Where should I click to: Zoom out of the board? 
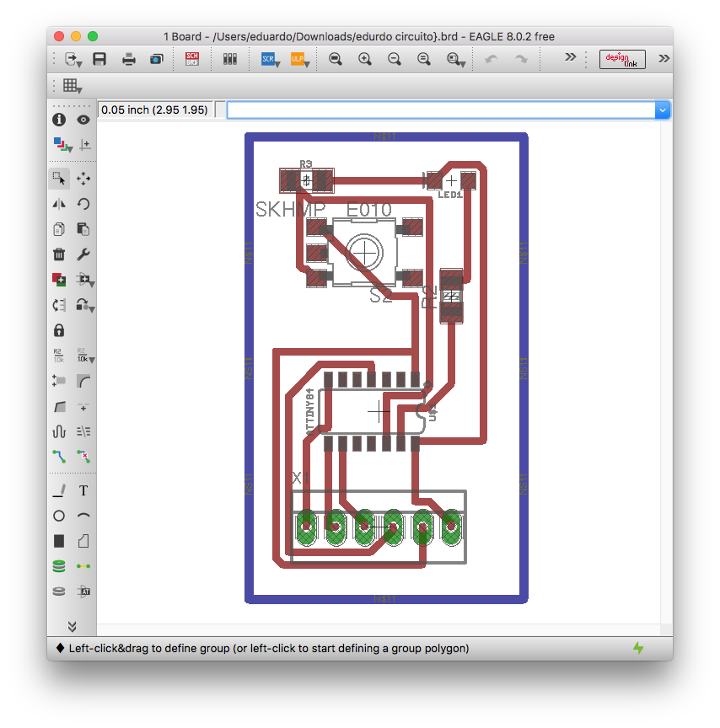(x=394, y=59)
